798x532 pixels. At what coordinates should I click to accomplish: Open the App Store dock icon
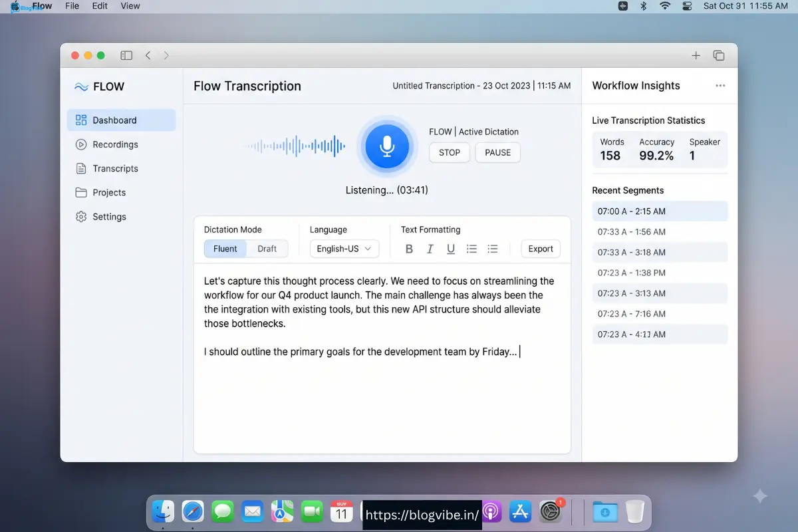tap(520, 511)
